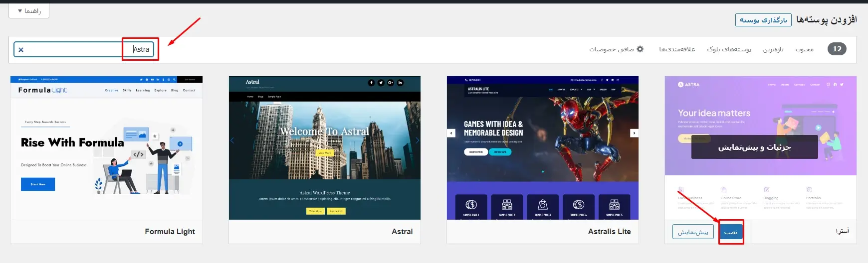Preview the Astra theme with پیش‌نمایش
Viewport: 868px width, 263px height.
(693, 232)
